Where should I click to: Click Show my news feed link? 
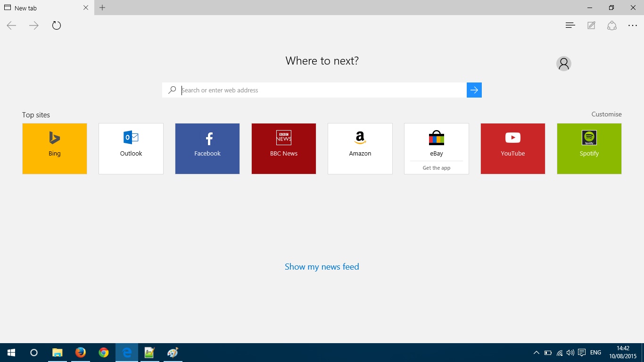(x=322, y=267)
